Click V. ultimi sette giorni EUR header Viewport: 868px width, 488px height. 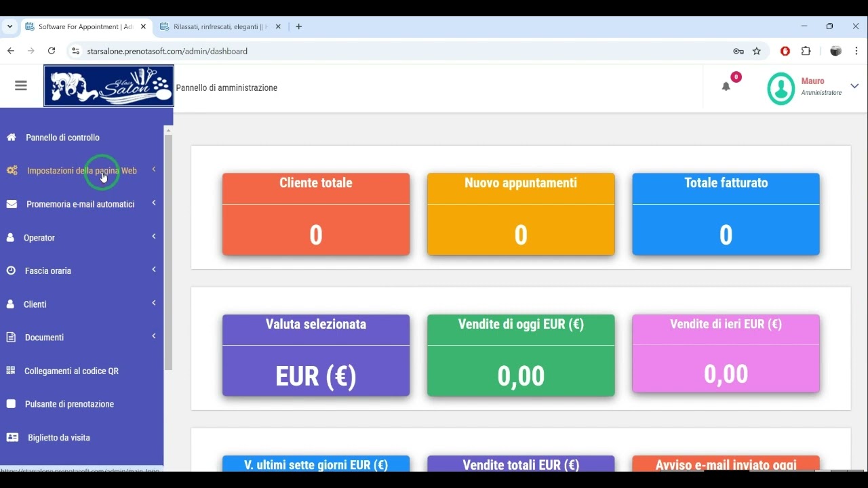pos(316,464)
